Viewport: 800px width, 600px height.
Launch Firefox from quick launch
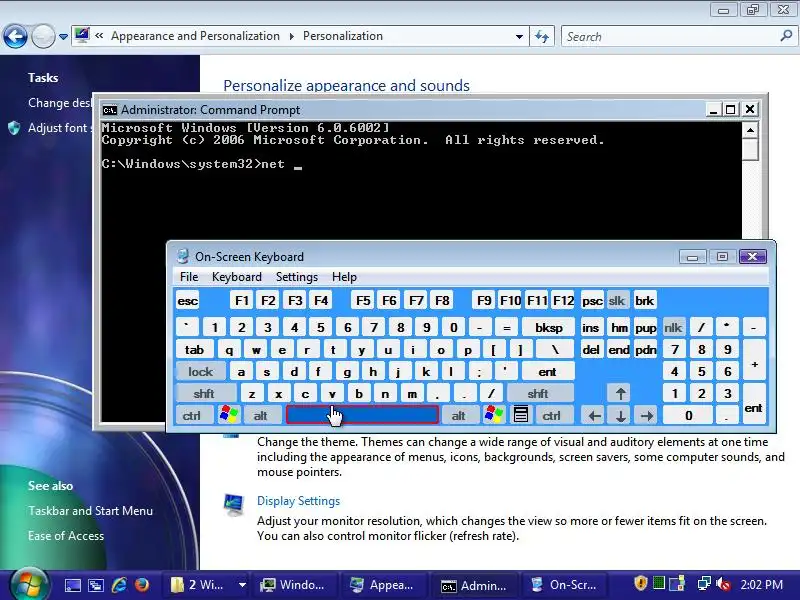[142, 584]
